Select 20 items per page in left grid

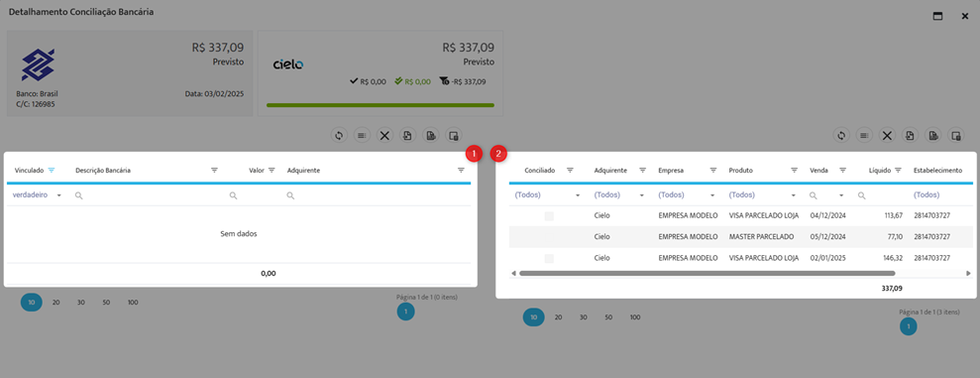pyautogui.click(x=56, y=303)
